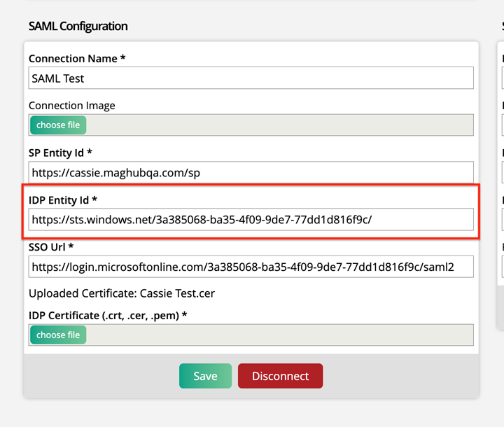504x427 pixels.
Task: Click the red Disconnect button
Action: 280,376
